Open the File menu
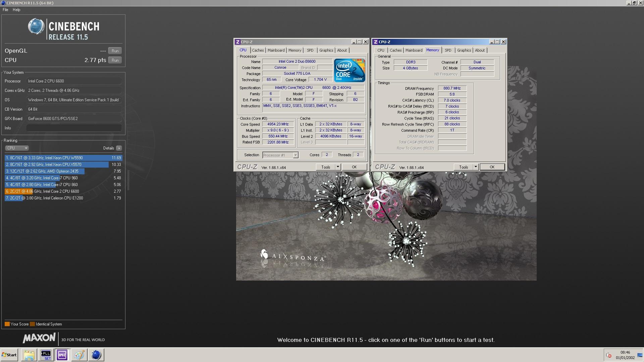 [x=5, y=10]
